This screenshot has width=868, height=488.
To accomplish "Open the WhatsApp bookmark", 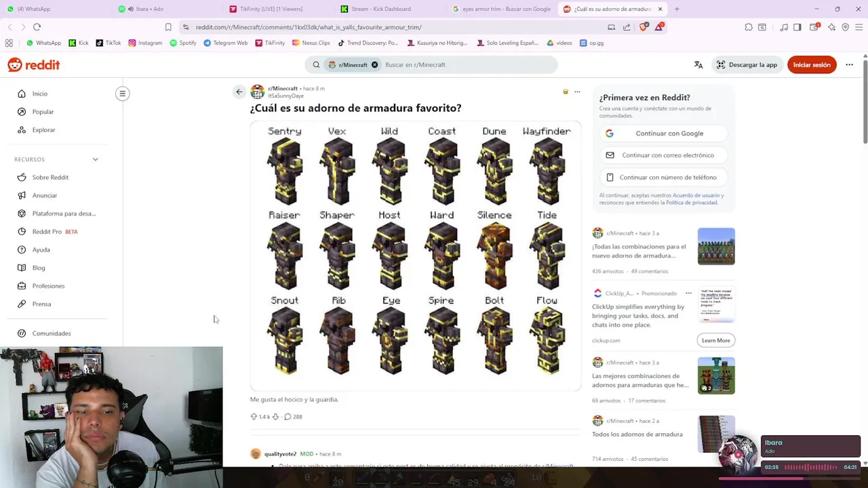I will click(43, 43).
